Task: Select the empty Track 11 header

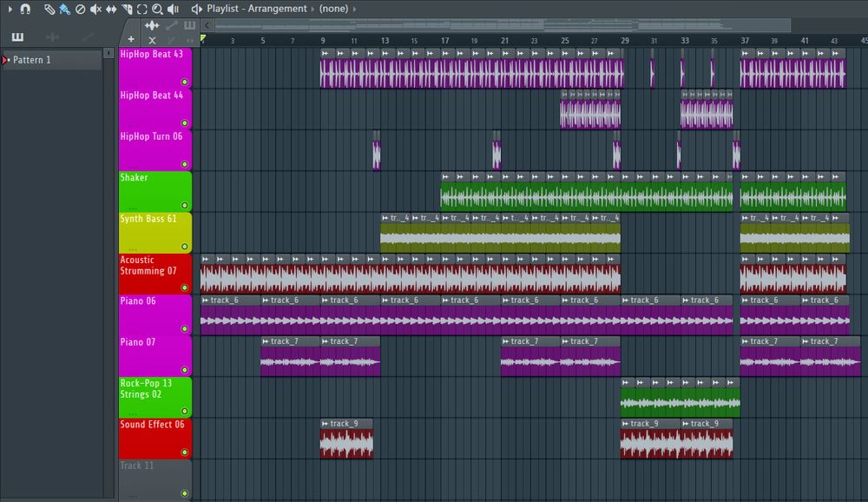Action: coord(155,479)
